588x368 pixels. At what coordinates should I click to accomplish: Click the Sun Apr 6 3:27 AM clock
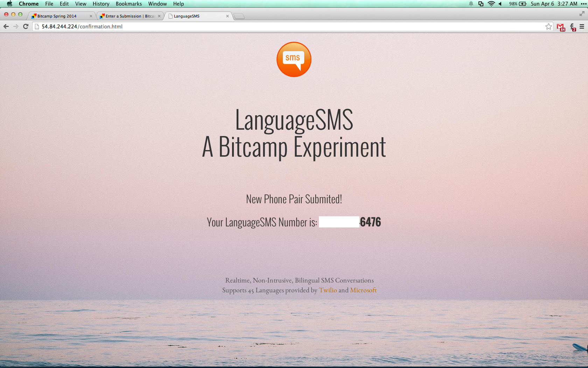[x=554, y=4]
